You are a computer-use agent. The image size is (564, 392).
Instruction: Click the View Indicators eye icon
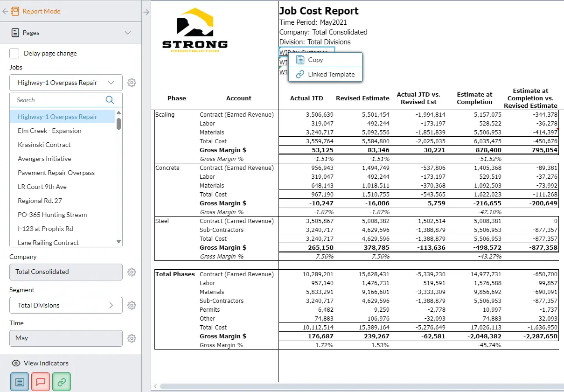[x=16, y=363]
